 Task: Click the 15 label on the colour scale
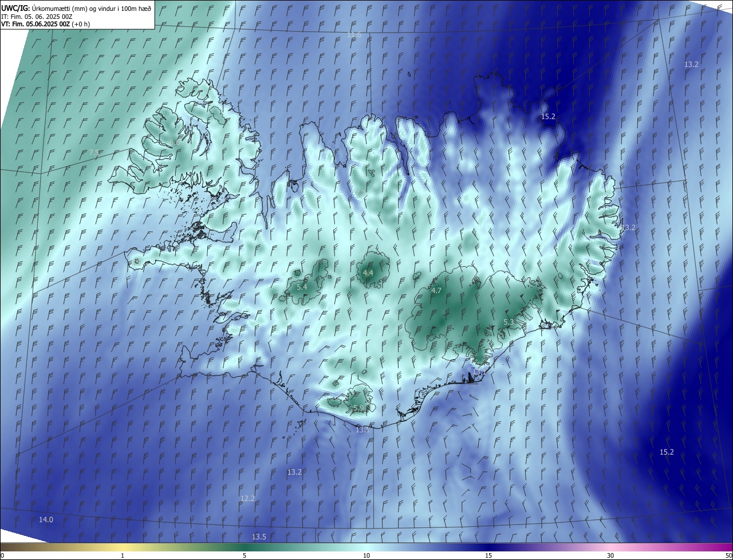click(x=488, y=555)
